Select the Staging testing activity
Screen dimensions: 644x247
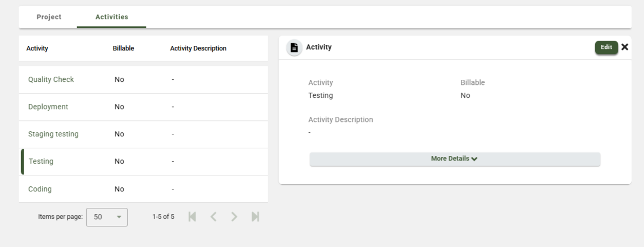pos(53,134)
